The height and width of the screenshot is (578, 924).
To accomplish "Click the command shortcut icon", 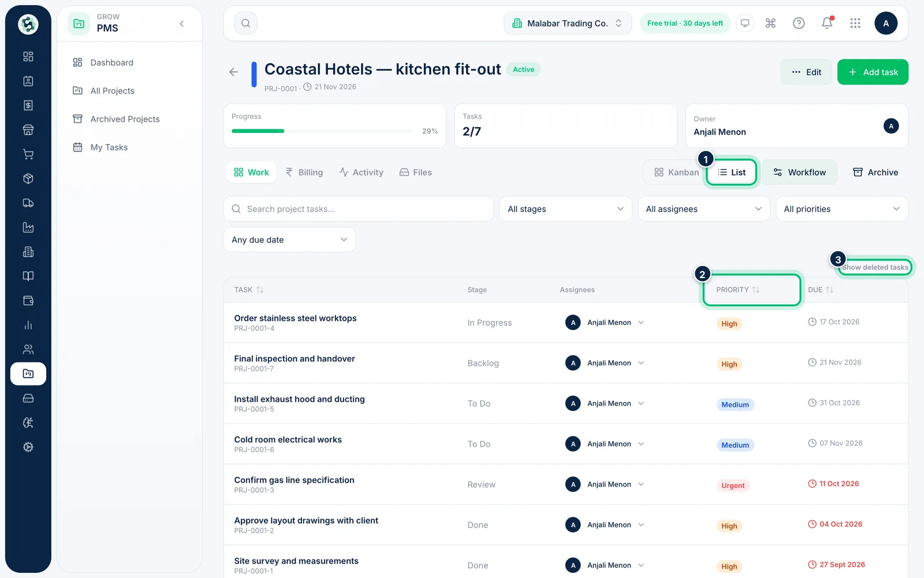I will [770, 23].
